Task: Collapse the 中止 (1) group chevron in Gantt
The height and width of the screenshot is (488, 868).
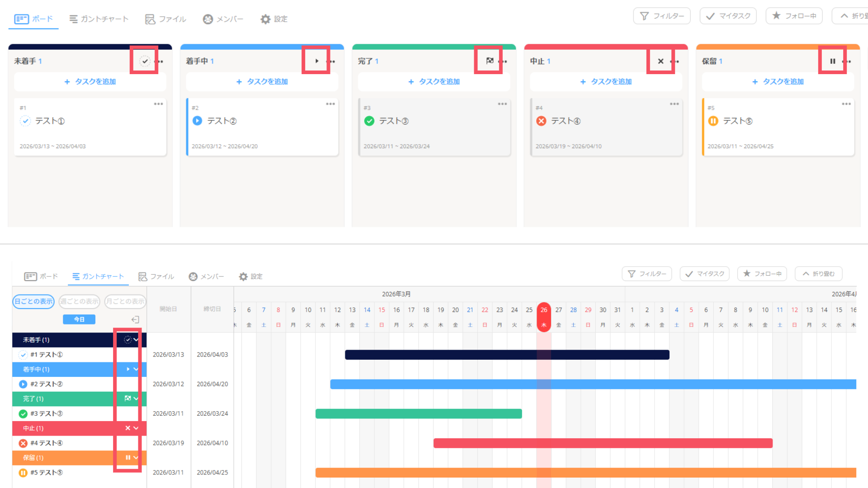Action: (136, 428)
